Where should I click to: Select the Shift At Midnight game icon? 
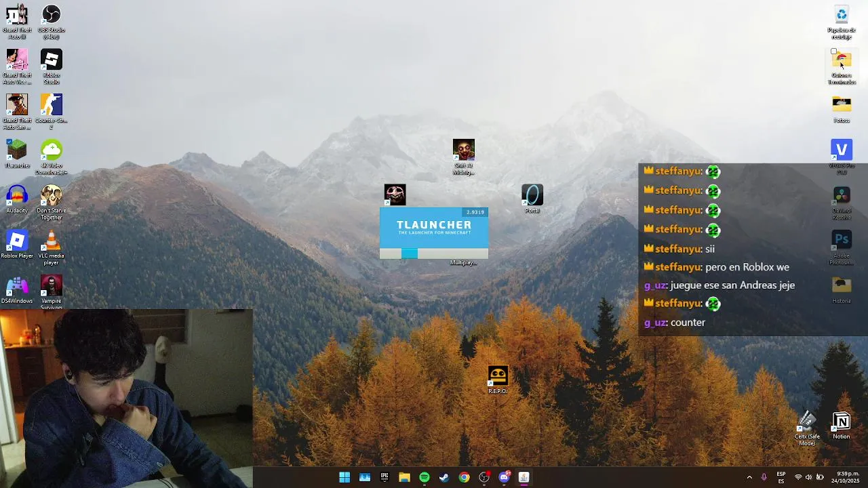(464, 157)
